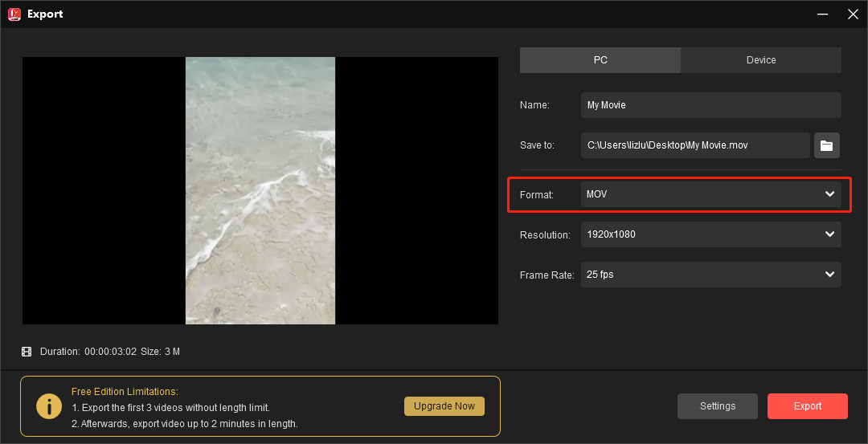Switch to the Device tab
Screen dimensions: 868x444
point(761,59)
